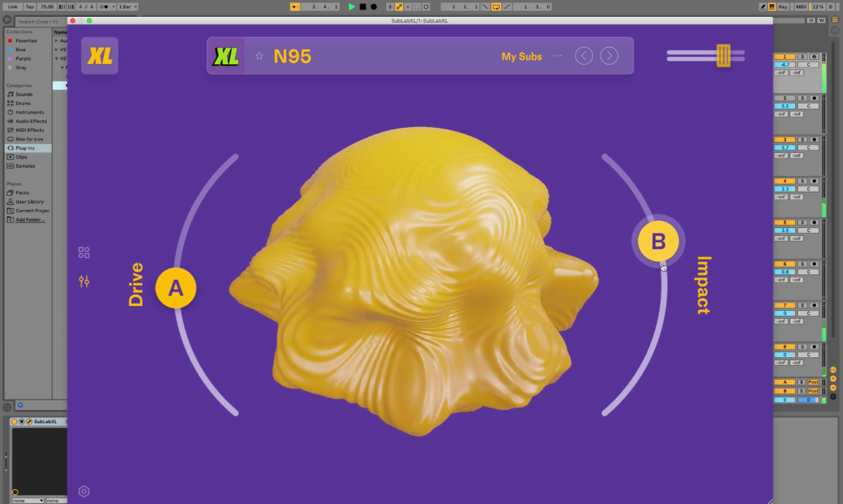This screenshot has width=843, height=504.
Task: Toggle the Draw Mode pencil icon
Action: (x=764, y=6)
